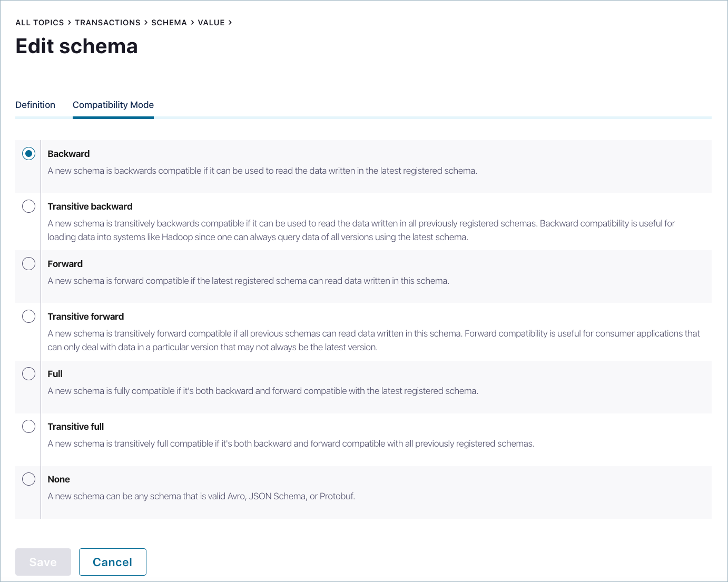Open the SCHEMA breadcrumb link
Screen dimensions: 728x582
pos(169,23)
